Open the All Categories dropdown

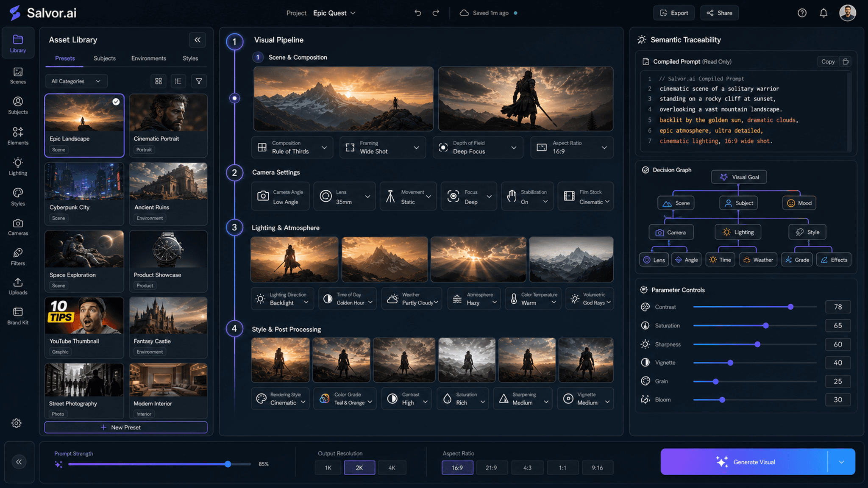coord(76,81)
